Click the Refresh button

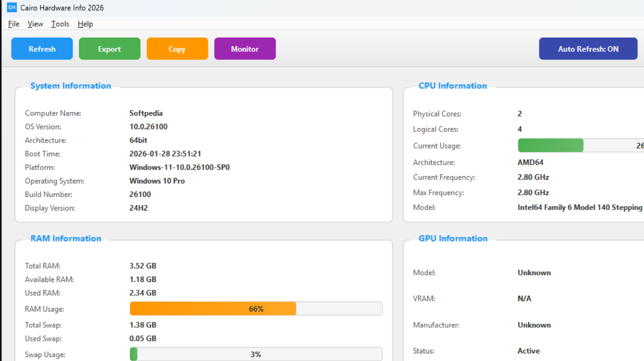41,48
